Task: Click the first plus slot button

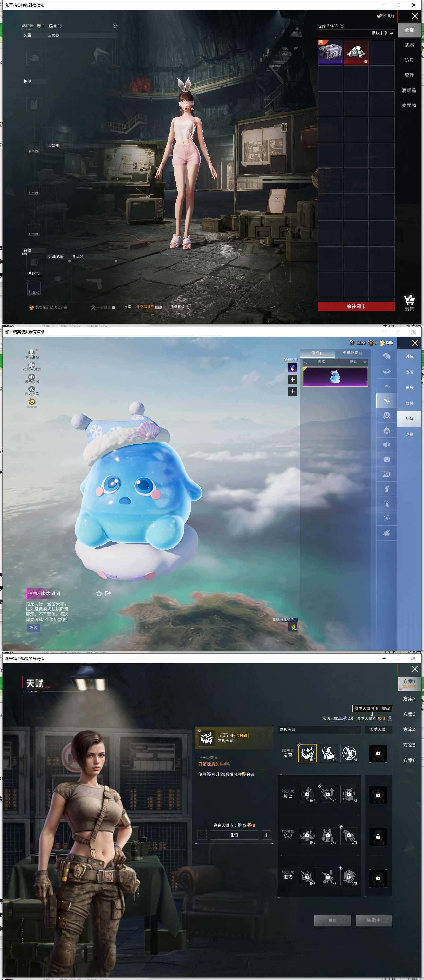Action: click(x=292, y=379)
